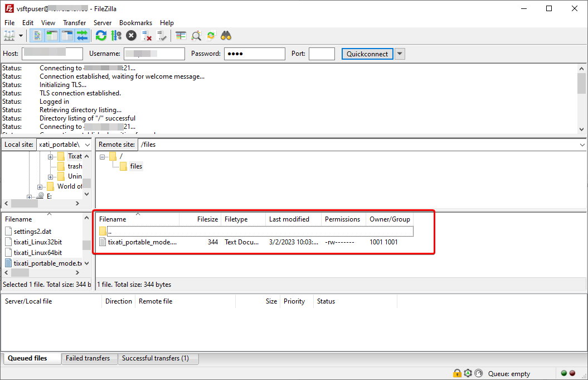The width and height of the screenshot is (588, 380).
Task: Open the File menu
Action: [9, 22]
